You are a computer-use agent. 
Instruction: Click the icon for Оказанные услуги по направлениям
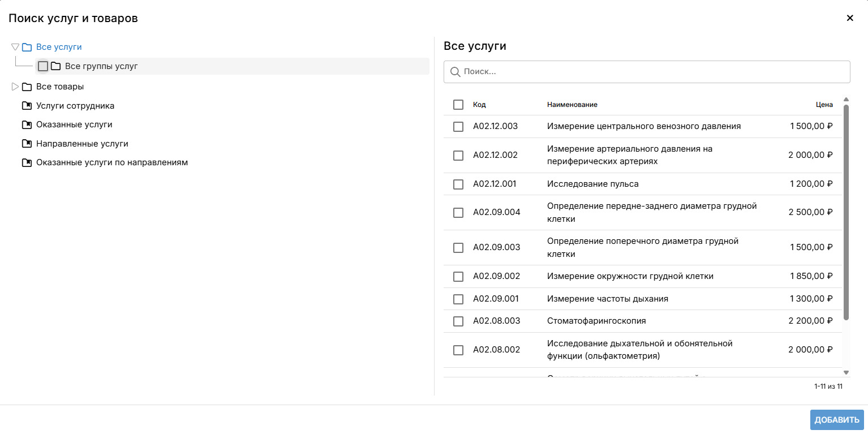(27, 162)
